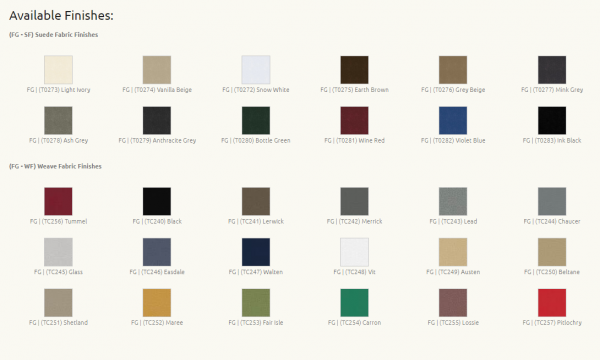
Task: Click the Lead weave fabric swatch
Action: click(x=453, y=201)
